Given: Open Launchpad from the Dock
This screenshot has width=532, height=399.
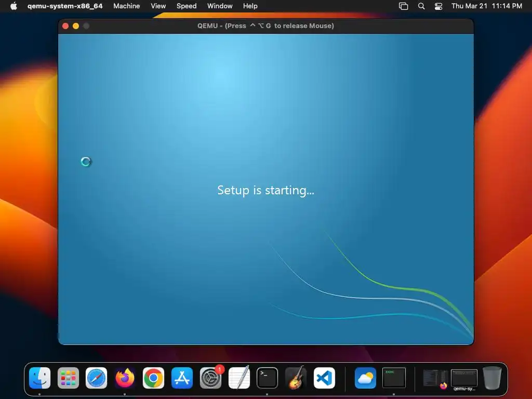Looking at the screenshot, I should pyautogui.click(x=68, y=378).
